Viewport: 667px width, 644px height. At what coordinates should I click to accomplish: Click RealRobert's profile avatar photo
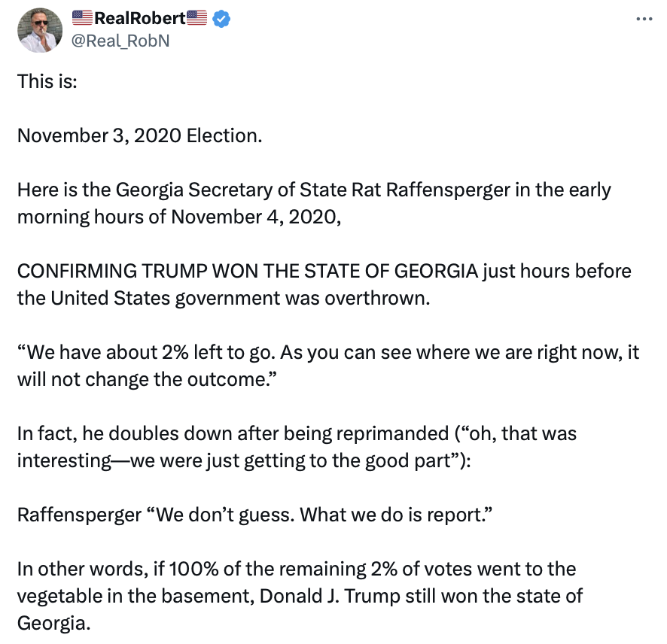(x=39, y=30)
